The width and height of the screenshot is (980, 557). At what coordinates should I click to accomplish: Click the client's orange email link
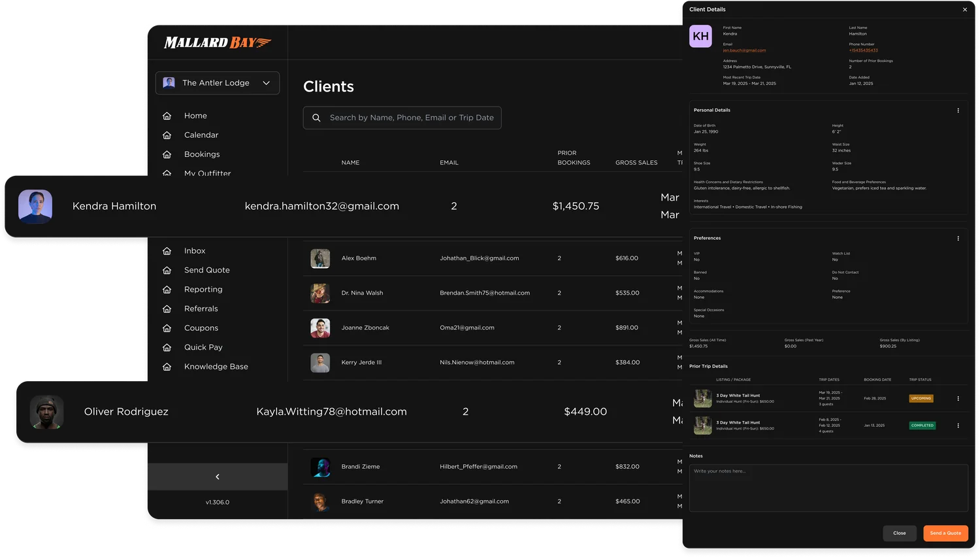pos(744,50)
